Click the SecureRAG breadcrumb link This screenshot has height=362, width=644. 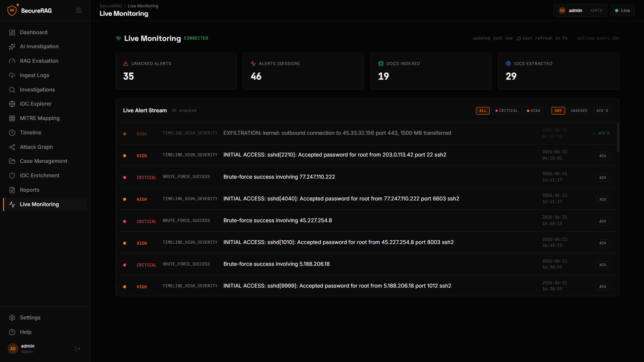click(111, 6)
